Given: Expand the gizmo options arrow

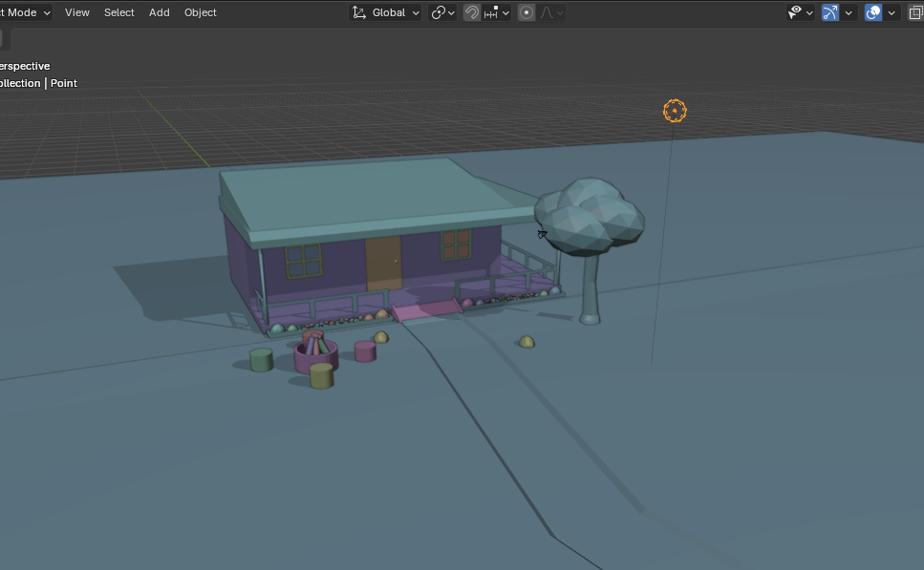Looking at the screenshot, I should click(849, 12).
